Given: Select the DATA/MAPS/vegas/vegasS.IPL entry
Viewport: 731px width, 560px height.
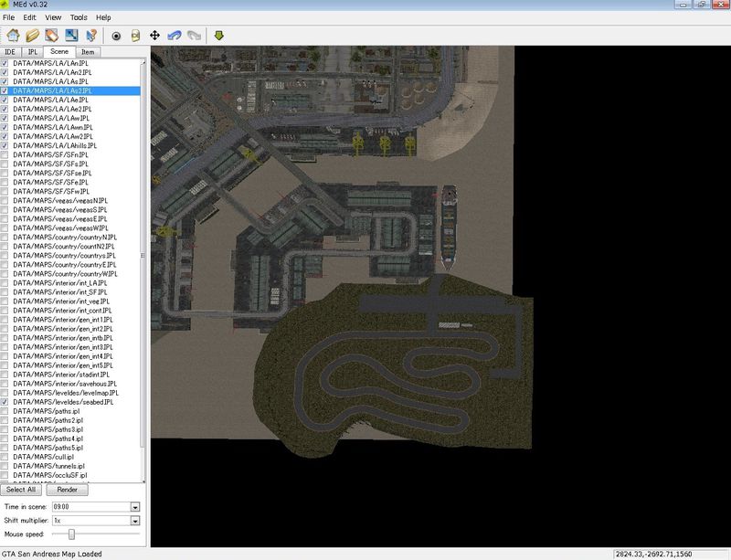Looking at the screenshot, I should [x=59, y=210].
